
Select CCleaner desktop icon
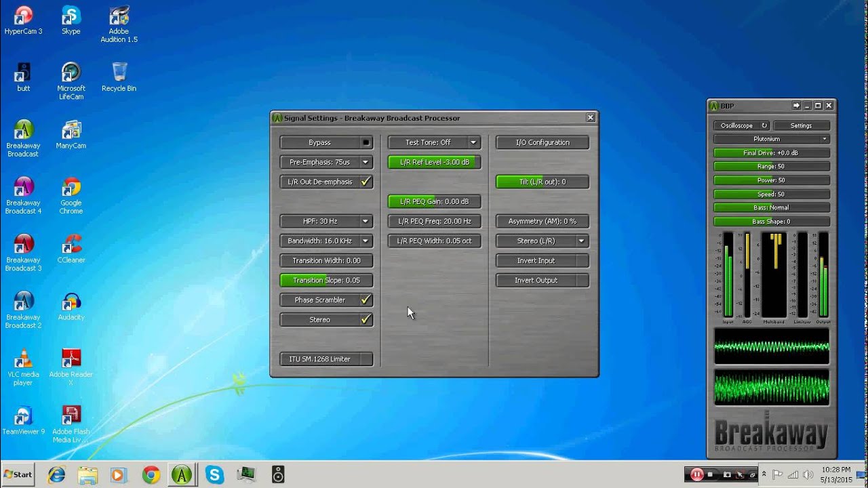click(71, 249)
